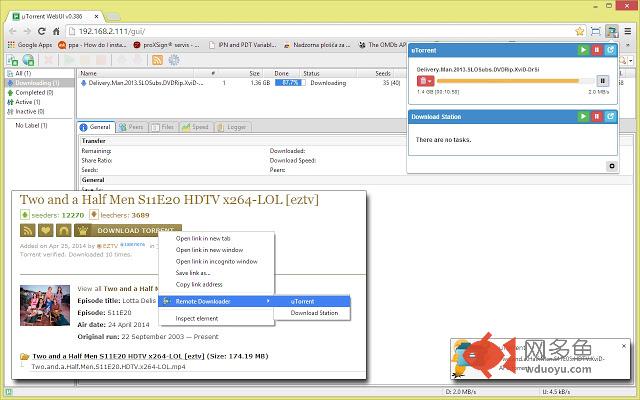The image size is (640, 400).
Task: Select the Delivery.Man torrent row in list
Action: pos(241,83)
